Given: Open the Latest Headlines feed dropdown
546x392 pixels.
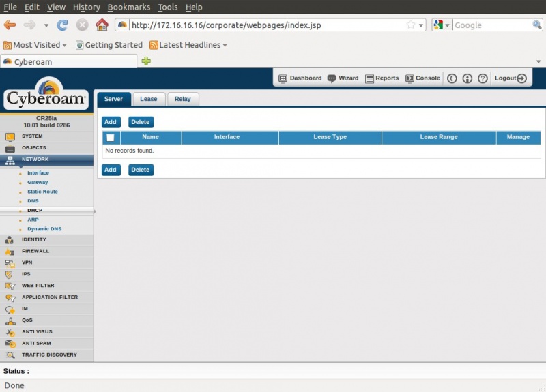Looking at the screenshot, I should tap(188, 45).
